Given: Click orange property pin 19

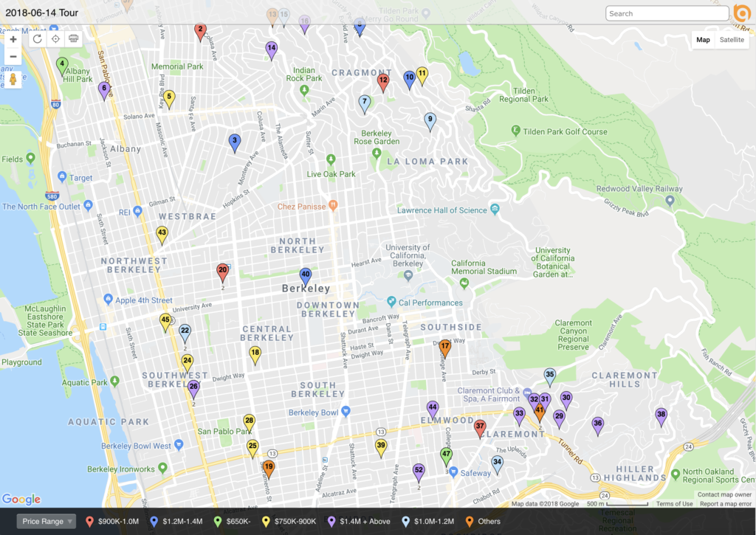Looking at the screenshot, I should pos(269,469).
